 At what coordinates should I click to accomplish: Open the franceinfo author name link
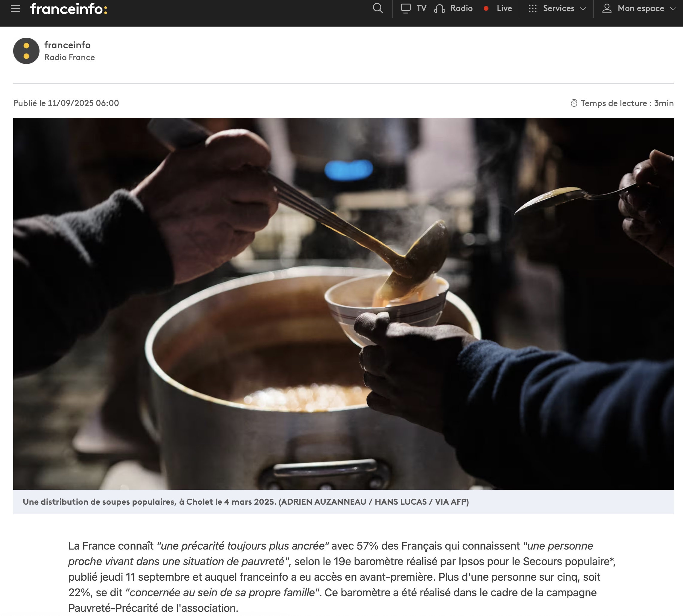tap(67, 45)
